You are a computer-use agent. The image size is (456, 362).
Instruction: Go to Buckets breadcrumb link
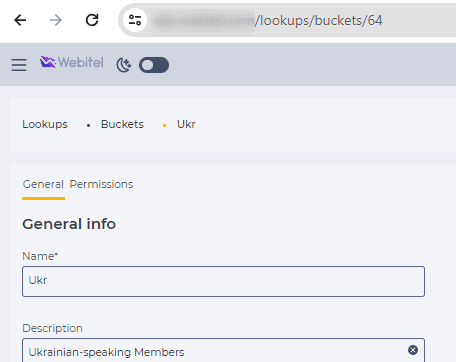pyautogui.click(x=122, y=124)
